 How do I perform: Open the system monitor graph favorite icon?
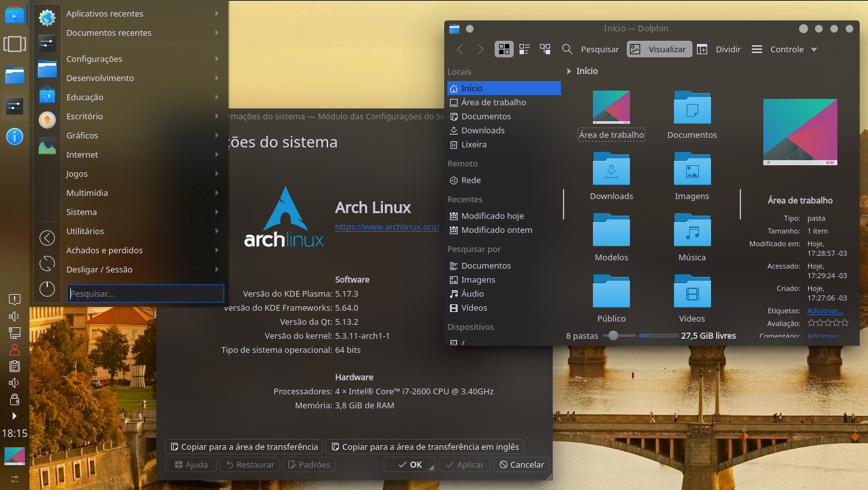click(47, 145)
